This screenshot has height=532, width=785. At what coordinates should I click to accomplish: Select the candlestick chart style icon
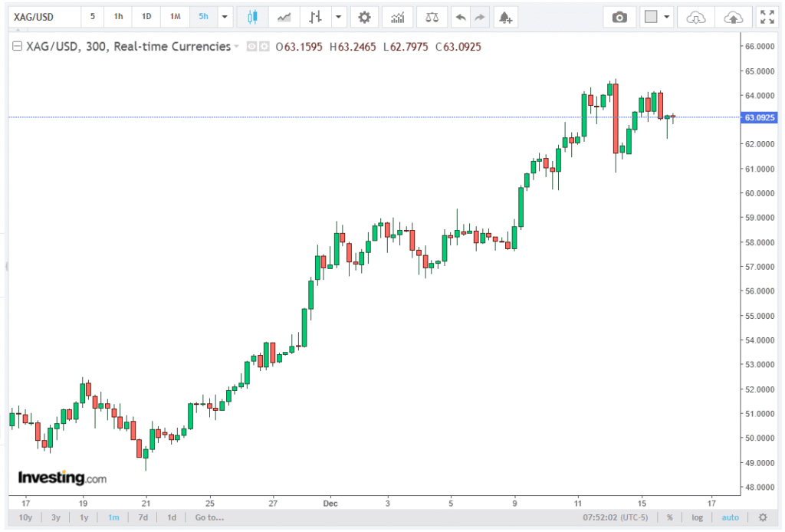(253, 17)
